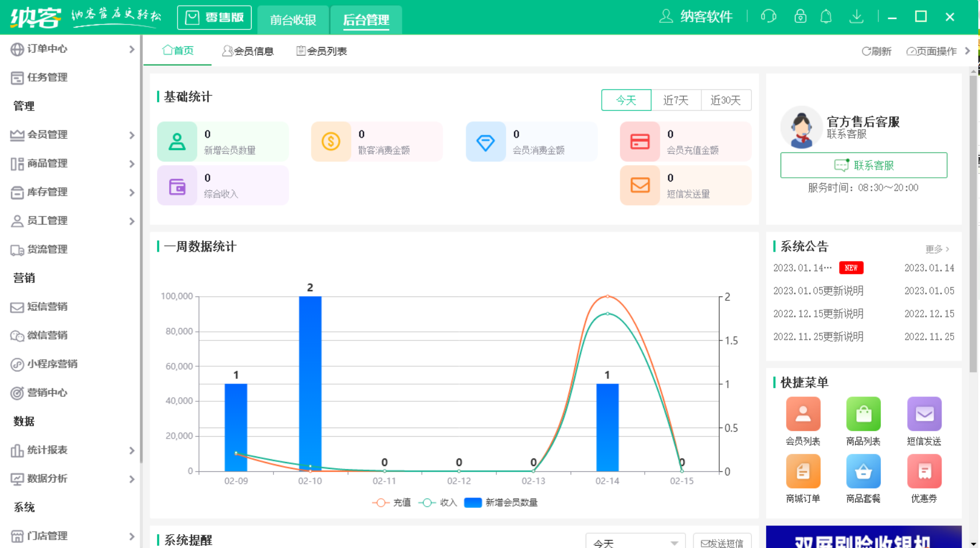This screenshot has width=980, height=548.
Task: Switch to the 会员信息 tab
Action: [249, 51]
